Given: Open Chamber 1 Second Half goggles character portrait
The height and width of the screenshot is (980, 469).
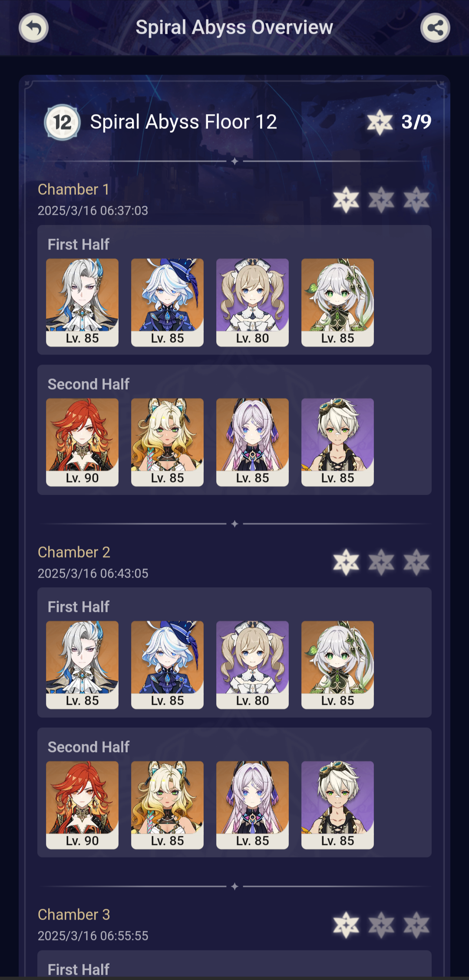Looking at the screenshot, I should [x=337, y=442].
